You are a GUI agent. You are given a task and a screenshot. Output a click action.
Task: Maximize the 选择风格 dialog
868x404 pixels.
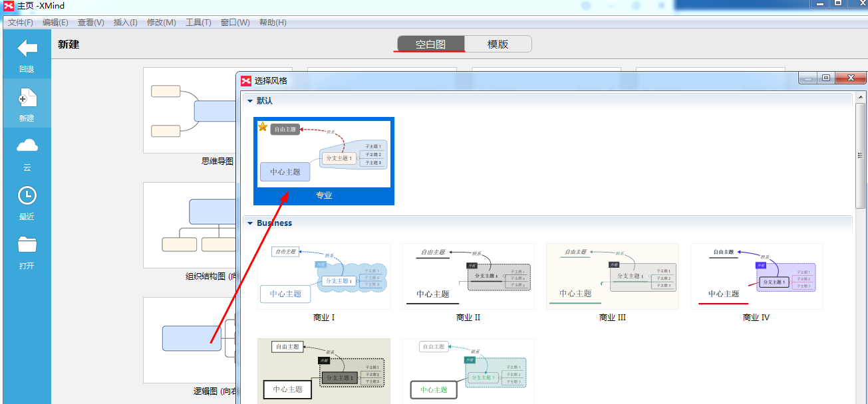[x=825, y=78]
